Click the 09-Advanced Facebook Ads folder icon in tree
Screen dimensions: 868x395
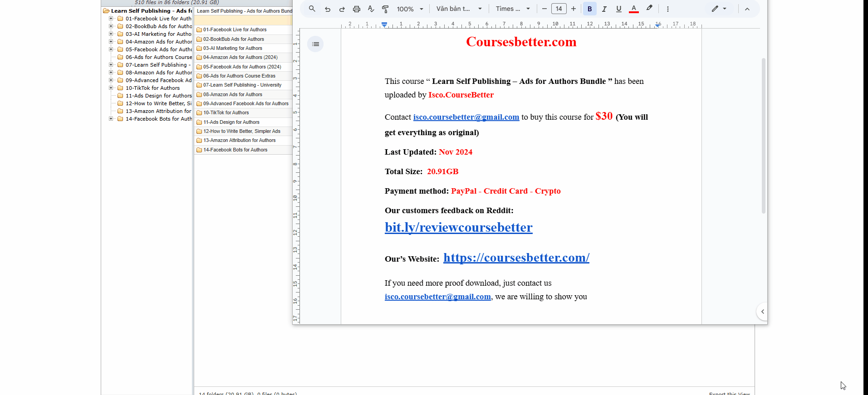[x=121, y=80]
